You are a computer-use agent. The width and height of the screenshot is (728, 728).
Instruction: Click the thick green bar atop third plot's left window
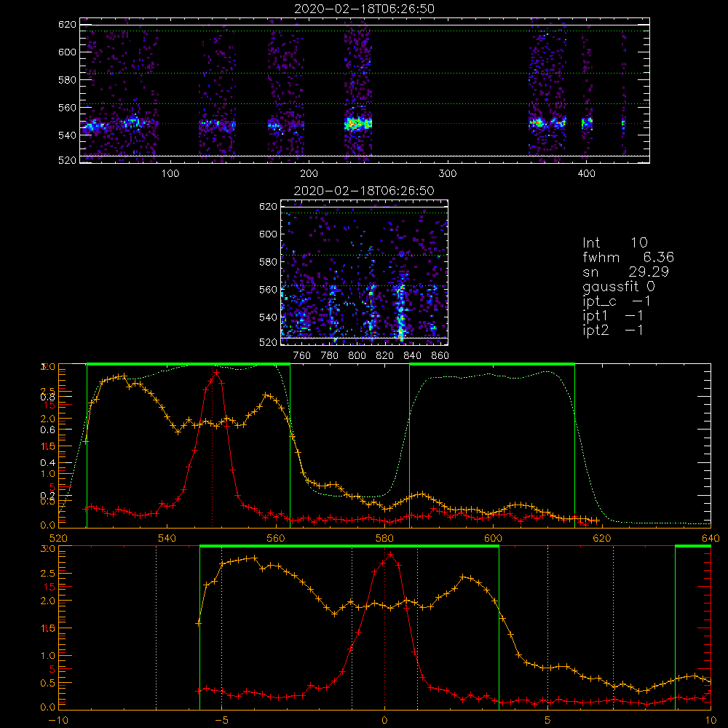(189, 365)
